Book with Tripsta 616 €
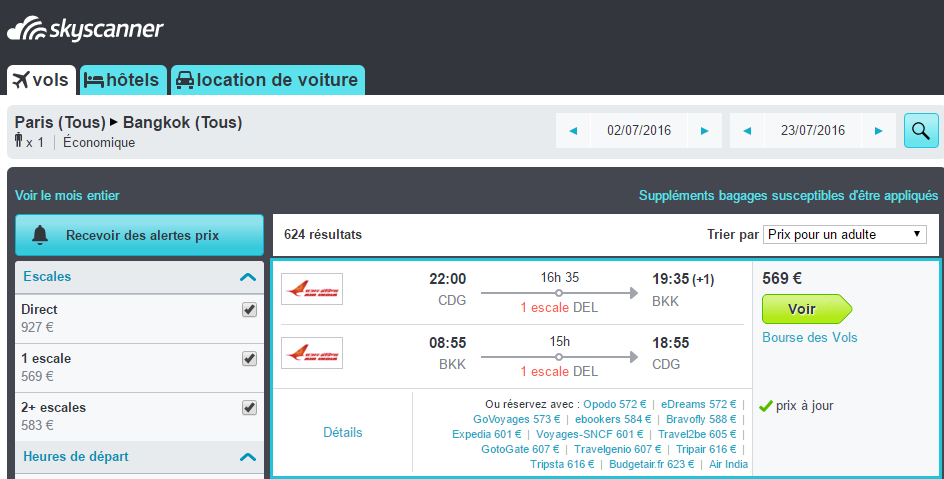Image resolution: width=944 pixels, height=479 pixels. coord(562,465)
